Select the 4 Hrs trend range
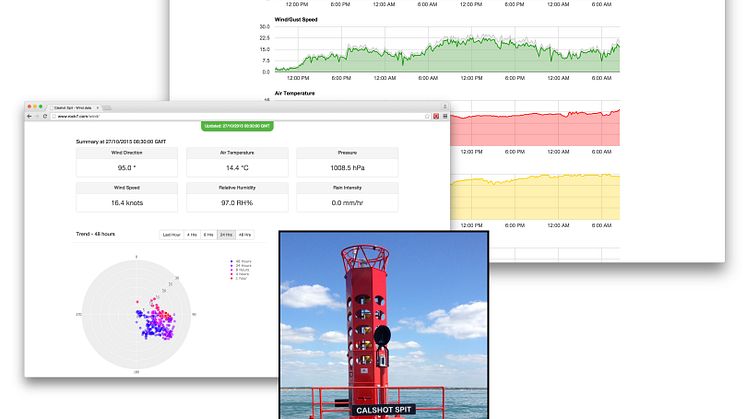Screen dimensions: 746x419 pos(192,235)
